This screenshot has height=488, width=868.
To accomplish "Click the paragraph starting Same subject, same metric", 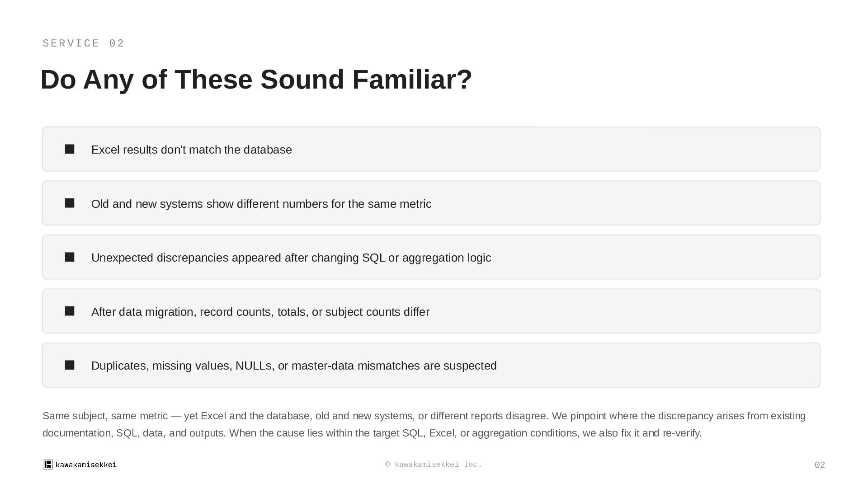I will click(424, 424).
